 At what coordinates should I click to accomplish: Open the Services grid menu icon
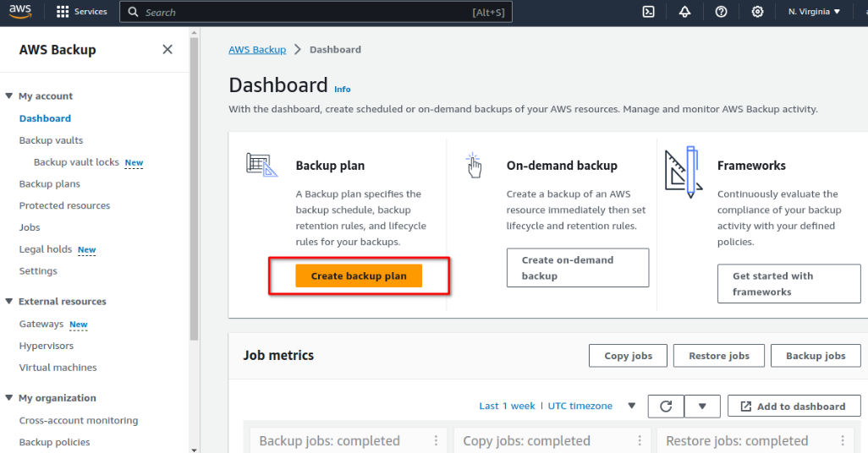click(x=63, y=12)
